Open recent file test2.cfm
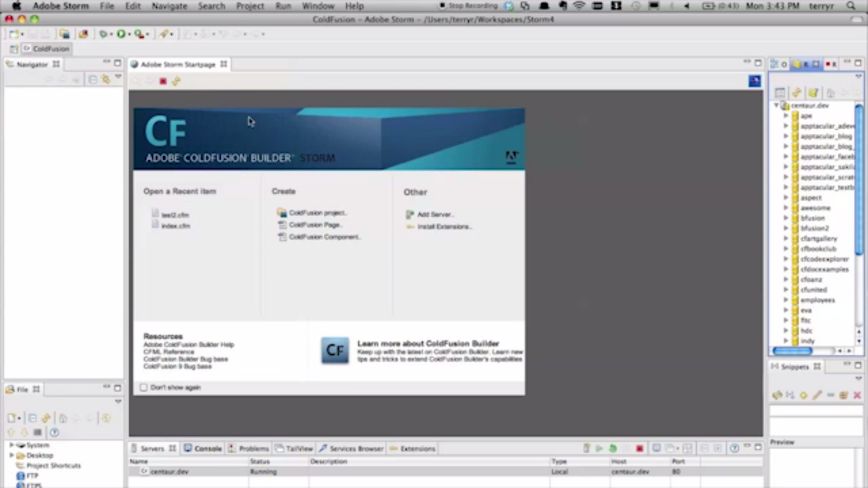868x488 pixels. [175, 215]
